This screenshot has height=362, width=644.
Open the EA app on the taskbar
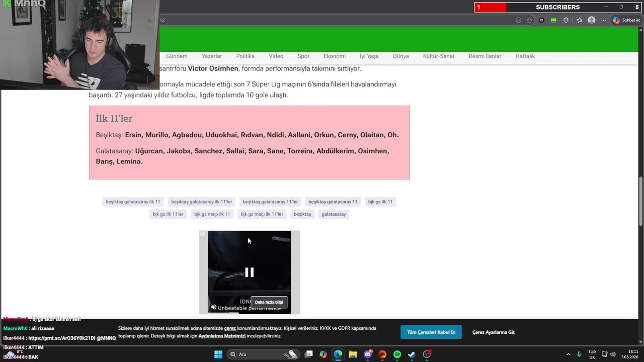[x=382, y=354]
